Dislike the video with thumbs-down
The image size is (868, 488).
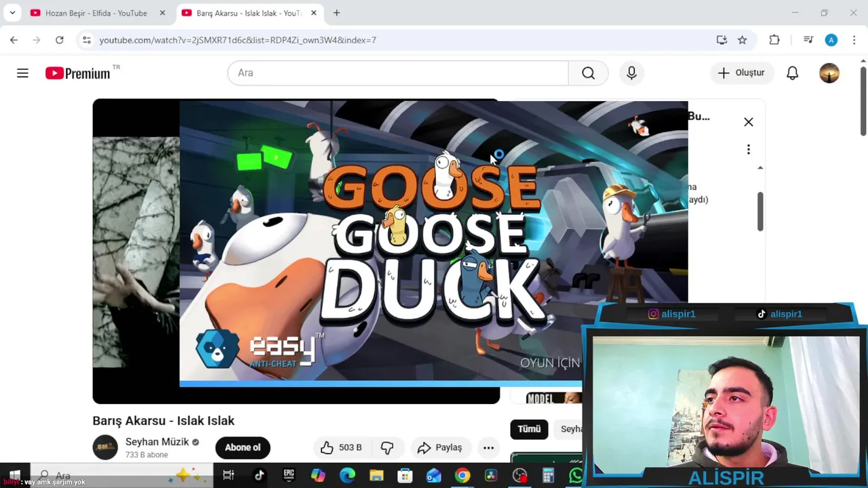[387, 447]
